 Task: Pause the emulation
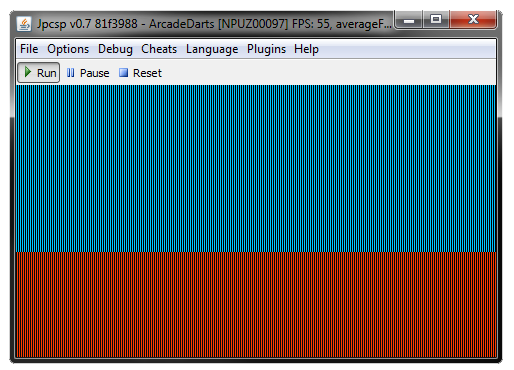[x=88, y=73]
